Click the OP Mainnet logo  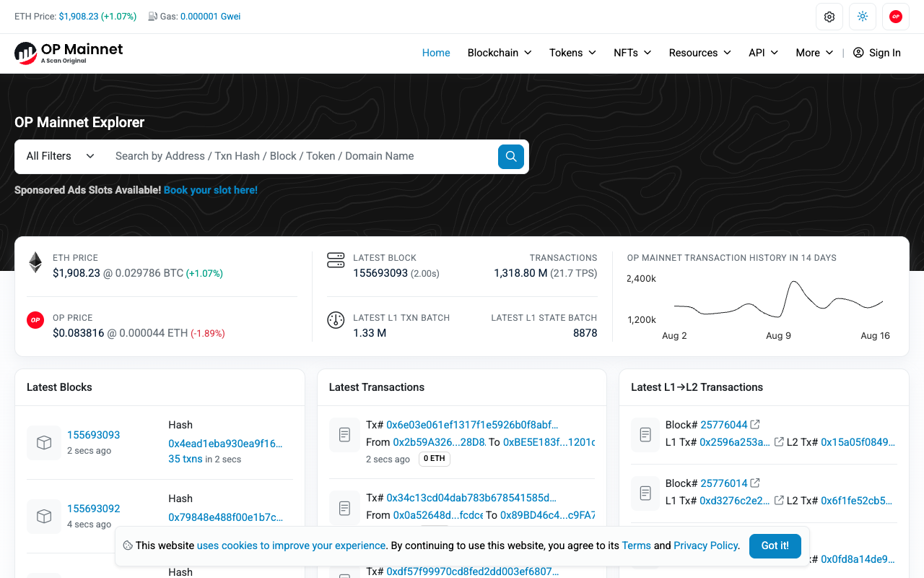[x=69, y=53]
